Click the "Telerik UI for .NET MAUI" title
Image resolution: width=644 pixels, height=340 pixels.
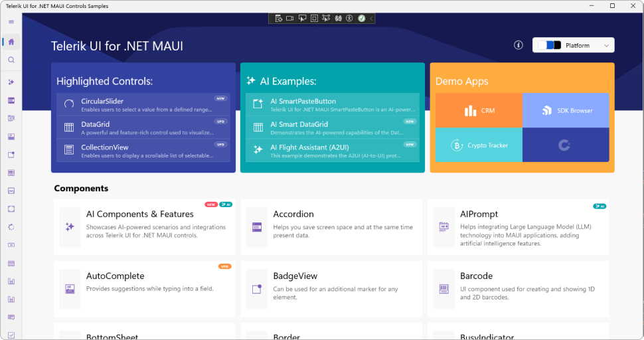[x=117, y=46]
